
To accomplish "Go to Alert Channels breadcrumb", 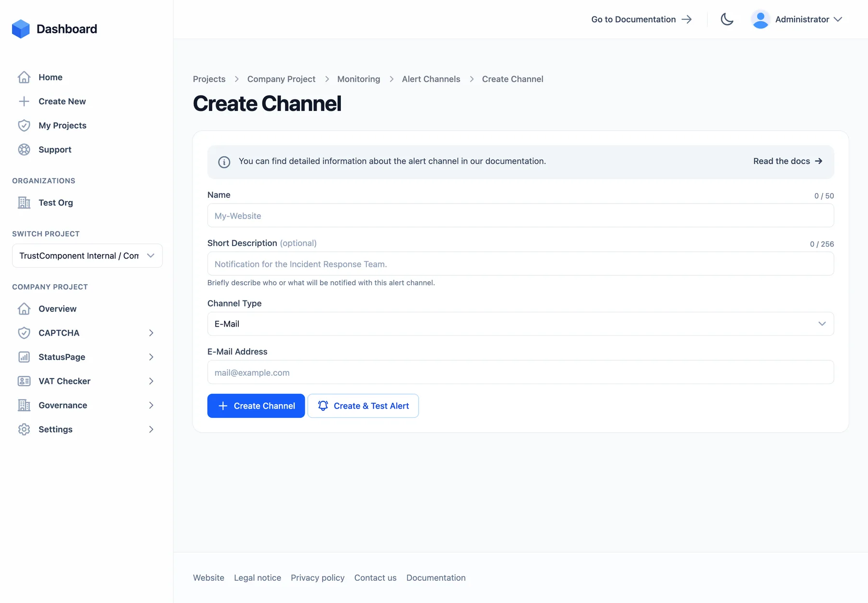I will pyautogui.click(x=431, y=79).
